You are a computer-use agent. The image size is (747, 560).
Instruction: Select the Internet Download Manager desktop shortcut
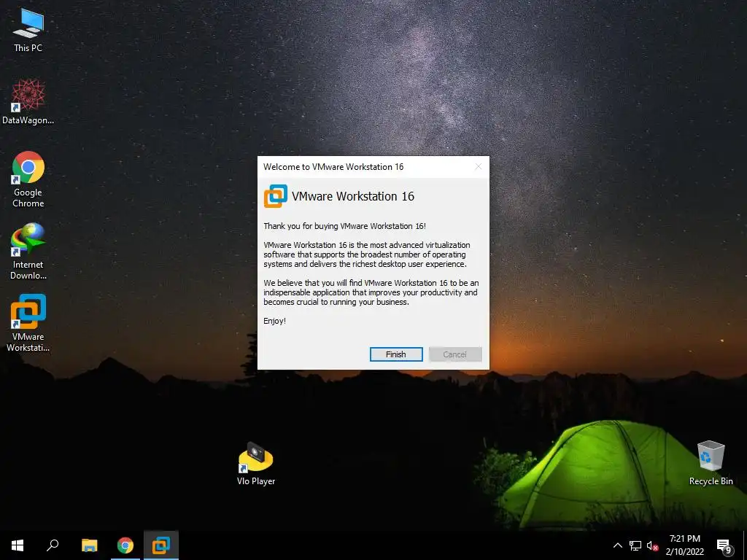tap(28, 252)
